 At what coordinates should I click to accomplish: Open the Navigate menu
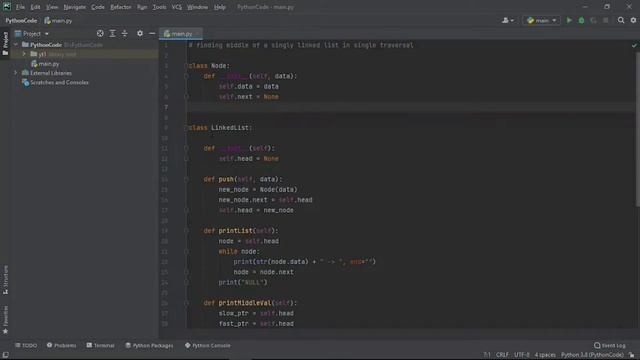click(x=75, y=7)
